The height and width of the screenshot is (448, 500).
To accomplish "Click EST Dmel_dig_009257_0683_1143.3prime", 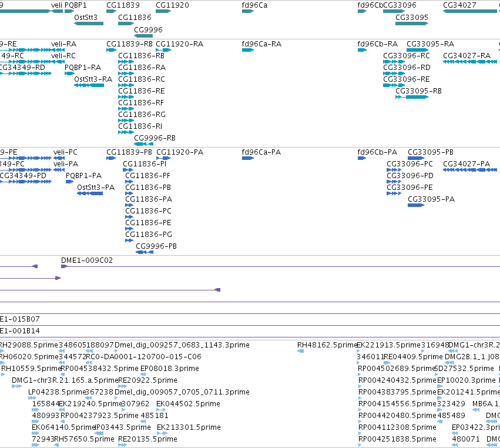I will (182, 345).
